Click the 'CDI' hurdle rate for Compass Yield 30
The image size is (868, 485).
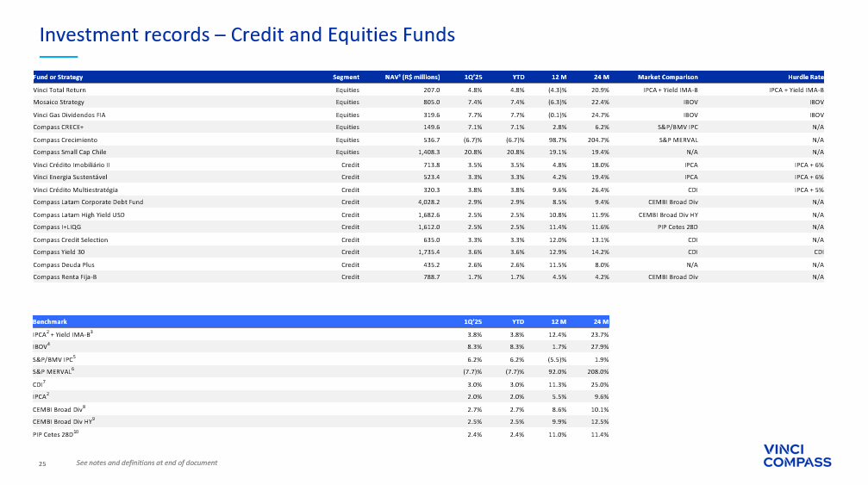coord(819,252)
